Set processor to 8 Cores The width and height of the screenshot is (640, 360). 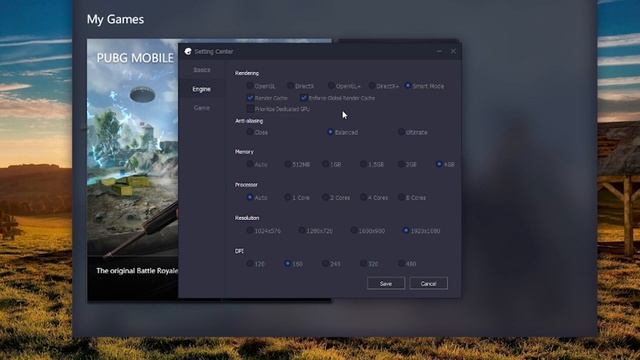pyautogui.click(x=401, y=197)
